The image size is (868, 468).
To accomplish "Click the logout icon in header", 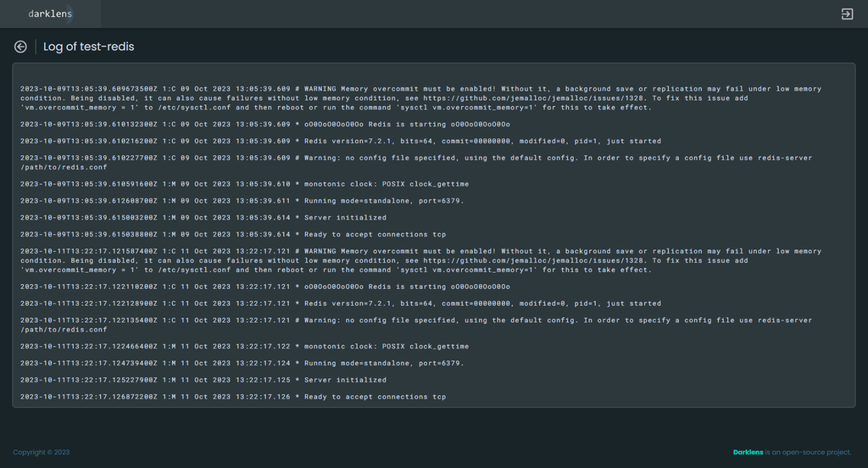I will coord(847,14).
